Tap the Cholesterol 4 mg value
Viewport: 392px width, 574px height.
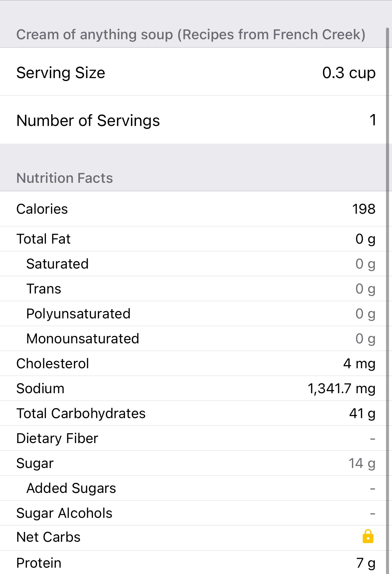click(359, 364)
